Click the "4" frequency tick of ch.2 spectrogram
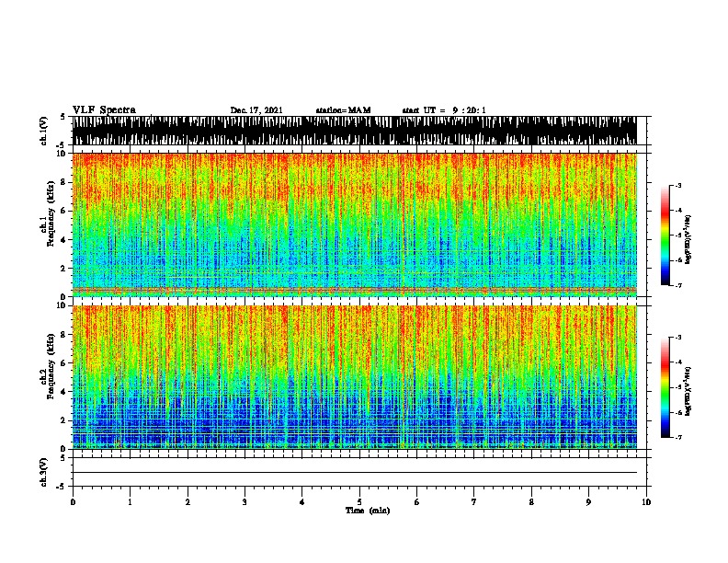 (65, 392)
